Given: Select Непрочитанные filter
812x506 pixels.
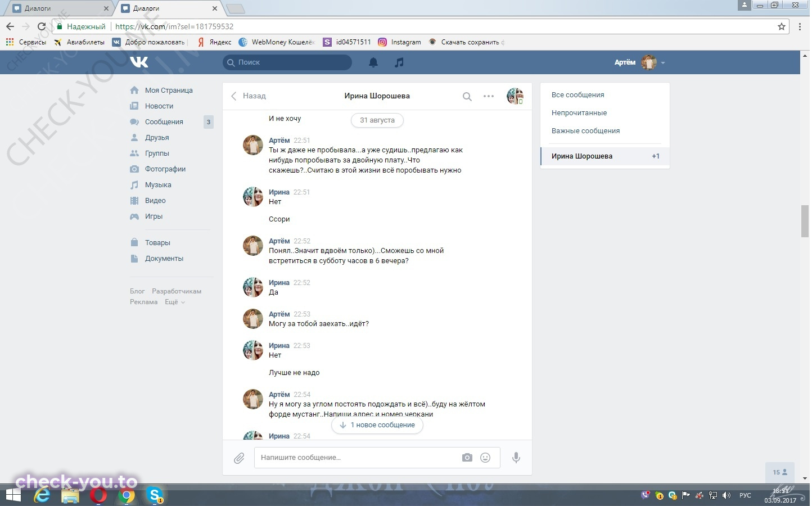Looking at the screenshot, I should [x=579, y=113].
